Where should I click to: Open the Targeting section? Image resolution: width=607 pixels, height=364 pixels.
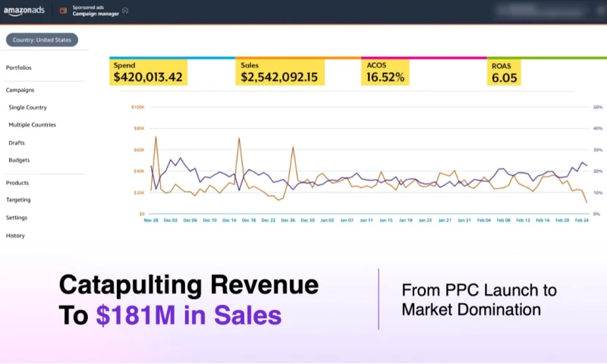[18, 199]
